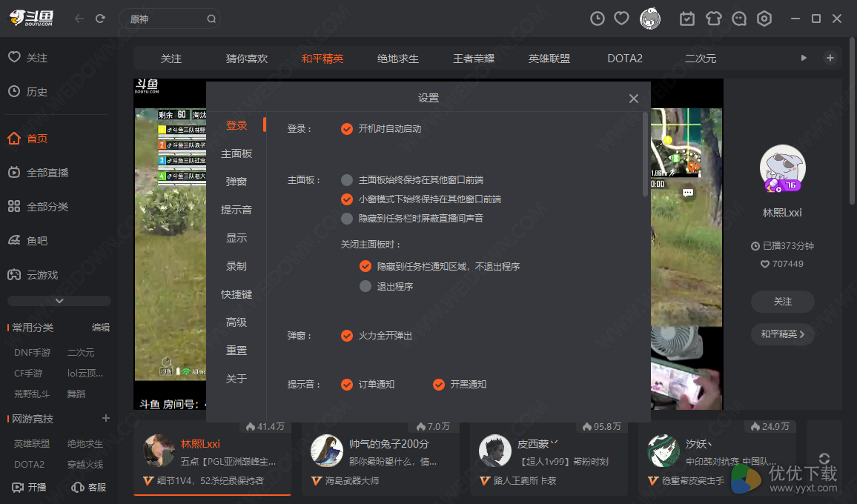Open 快捷键 settings section
Screen dimensions: 857x504
pos(236,294)
